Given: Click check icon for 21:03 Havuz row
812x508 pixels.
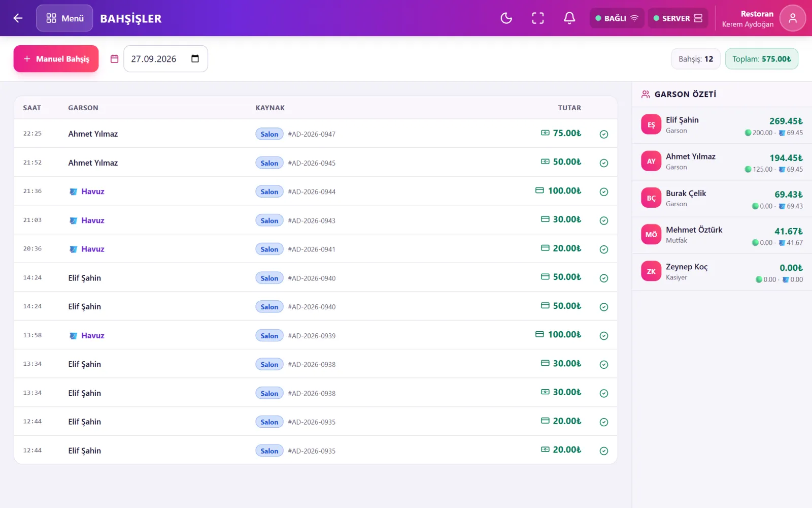Looking at the screenshot, I should coord(604,220).
